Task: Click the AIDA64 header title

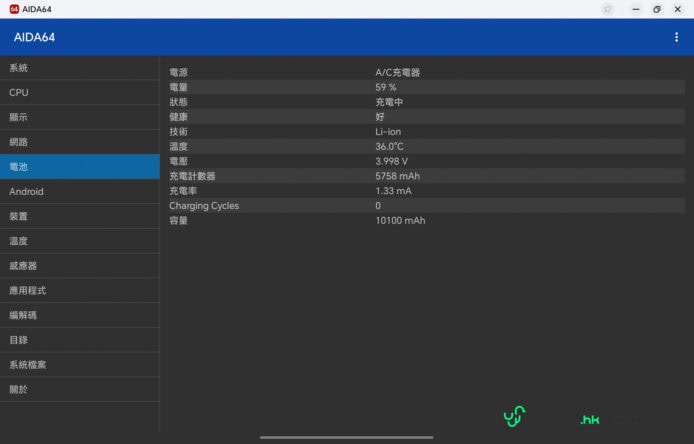Action: click(34, 37)
